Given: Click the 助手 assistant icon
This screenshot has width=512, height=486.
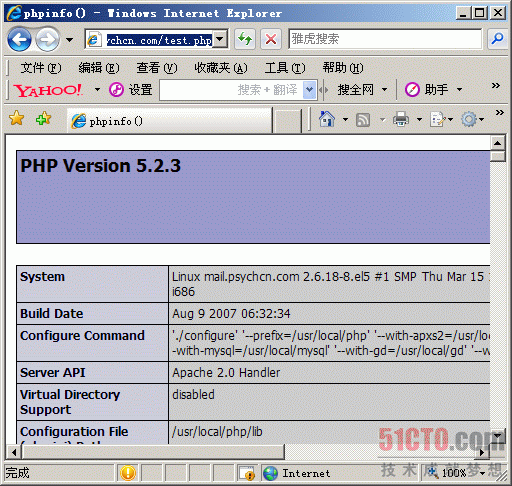Looking at the screenshot, I should click(x=412, y=89).
